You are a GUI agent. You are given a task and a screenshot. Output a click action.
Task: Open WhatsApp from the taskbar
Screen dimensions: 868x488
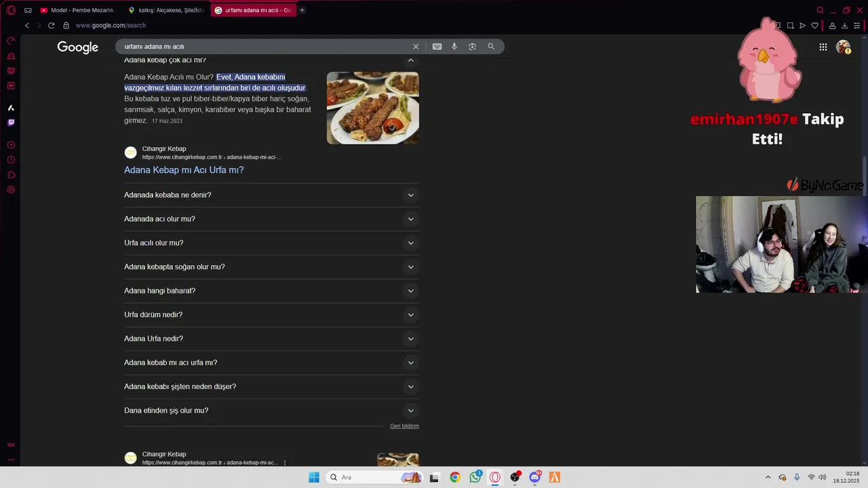[475, 477]
